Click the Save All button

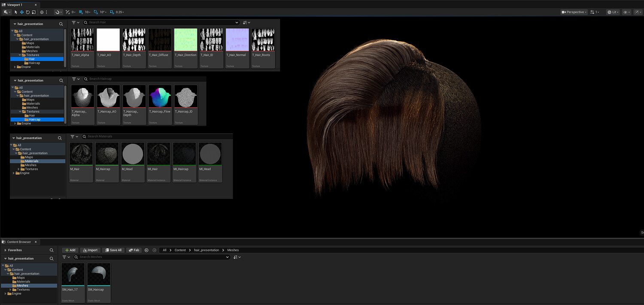(113, 250)
